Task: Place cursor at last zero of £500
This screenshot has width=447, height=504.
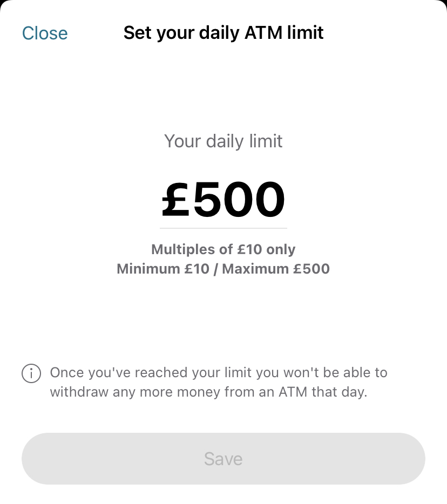Action: coord(268,200)
